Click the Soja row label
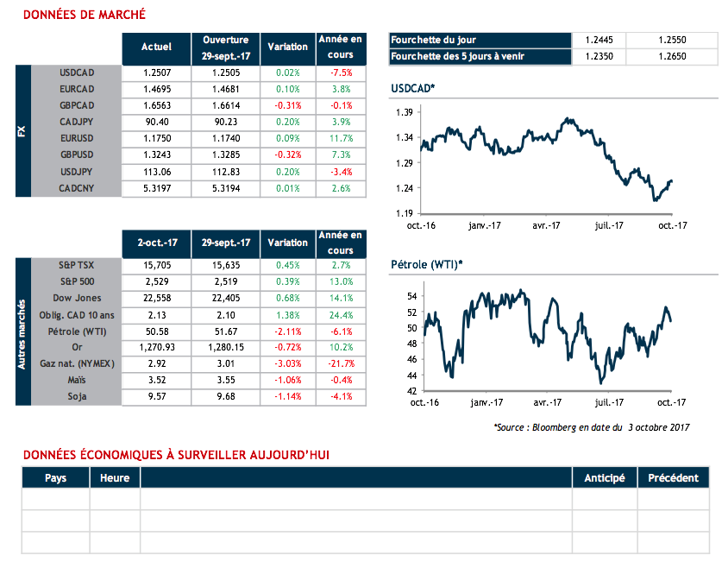 click(x=77, y=397)
